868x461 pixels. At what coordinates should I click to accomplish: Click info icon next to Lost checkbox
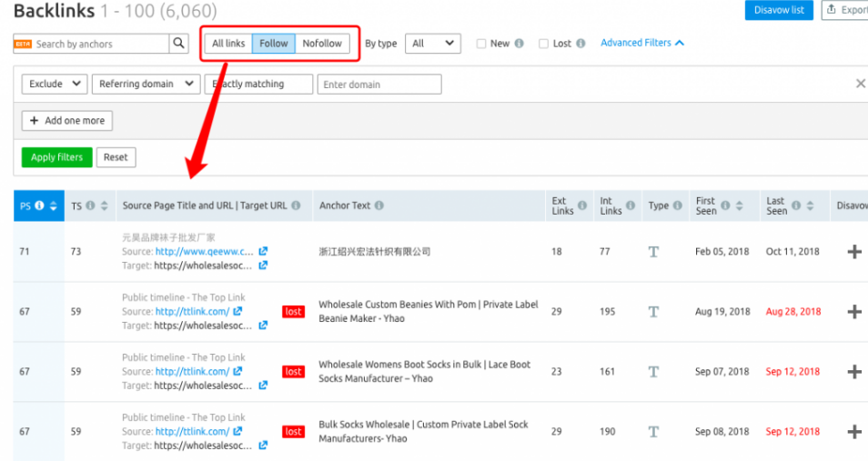[x=580, y=43]
